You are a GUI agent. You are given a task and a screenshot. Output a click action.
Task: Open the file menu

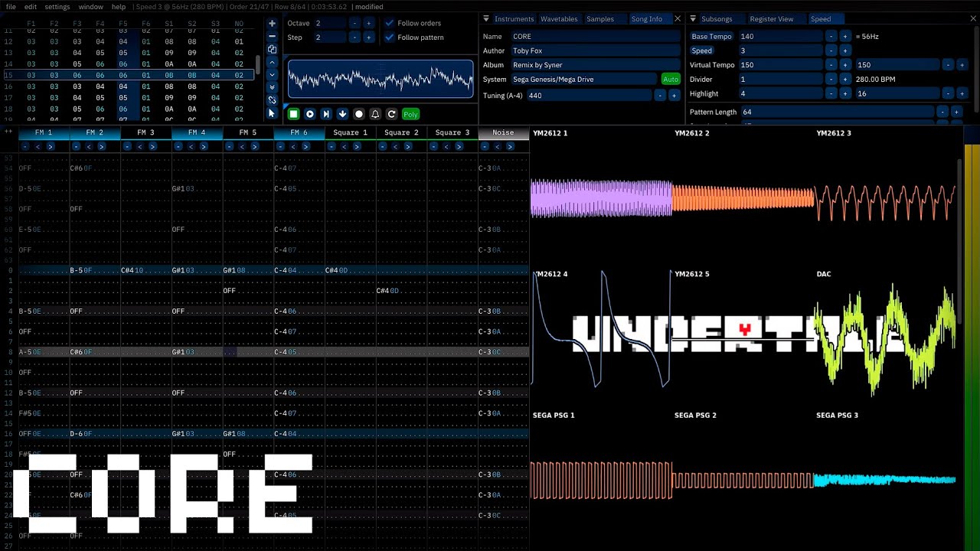[x=11, y=6]
